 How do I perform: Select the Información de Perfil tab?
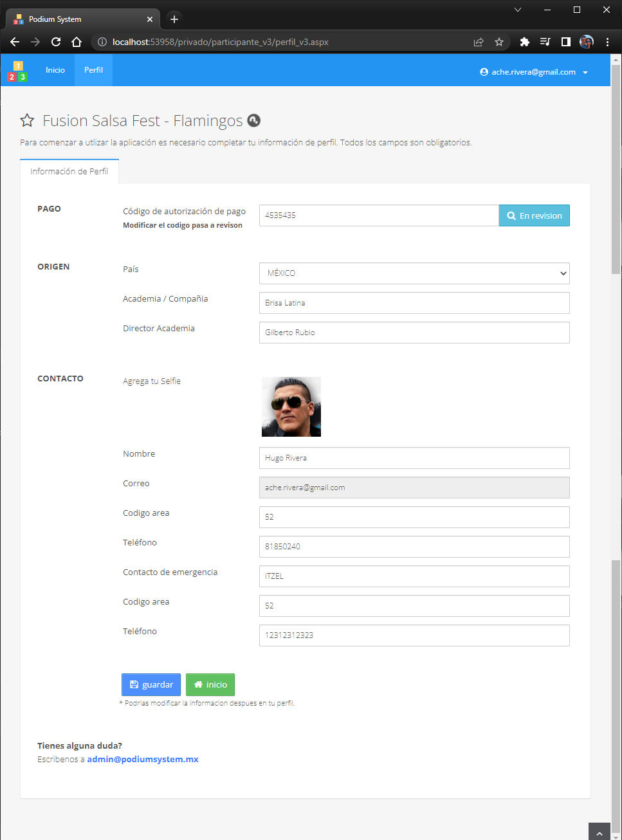pyautogui.click(x=69, y=171)
